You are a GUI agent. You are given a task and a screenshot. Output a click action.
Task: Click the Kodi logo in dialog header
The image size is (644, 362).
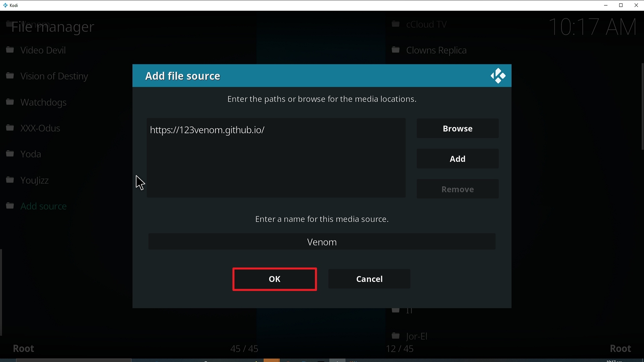tap(498, 76)
